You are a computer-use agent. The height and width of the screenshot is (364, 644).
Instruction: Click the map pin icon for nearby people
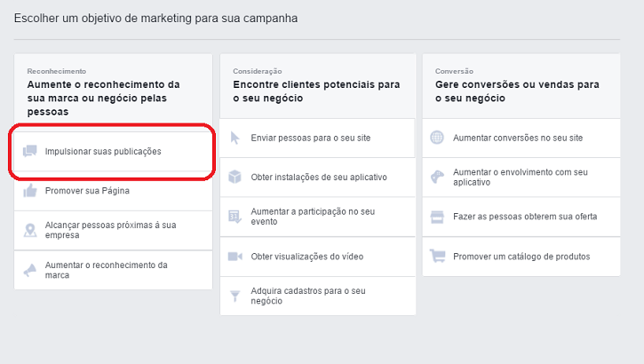[x=30, y=230]
